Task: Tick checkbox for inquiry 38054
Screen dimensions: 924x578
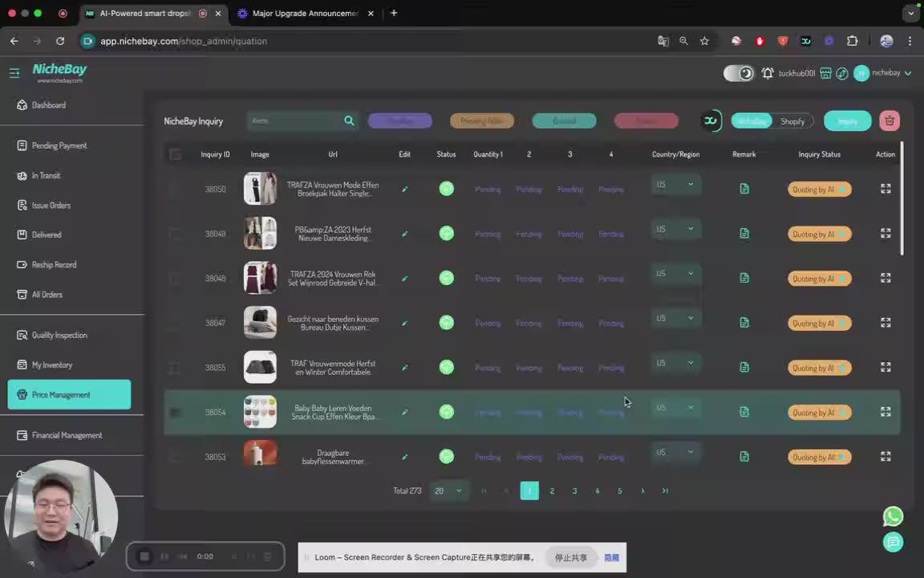Action: coord(175,413)
